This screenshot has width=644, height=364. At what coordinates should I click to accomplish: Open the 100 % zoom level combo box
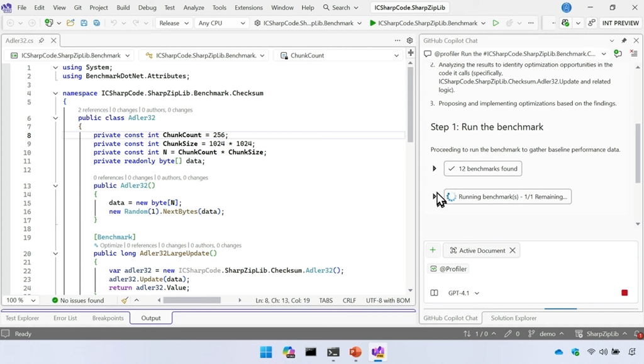click(x=21, y=301)
